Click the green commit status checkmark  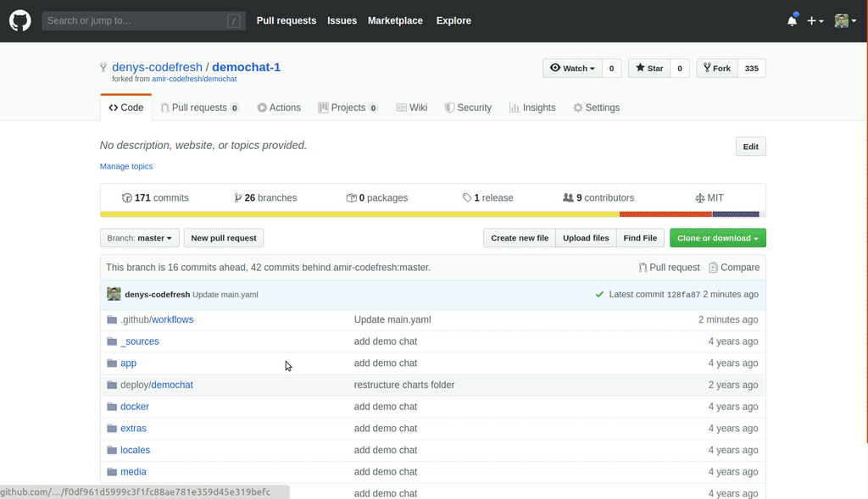tap(599, 294)
